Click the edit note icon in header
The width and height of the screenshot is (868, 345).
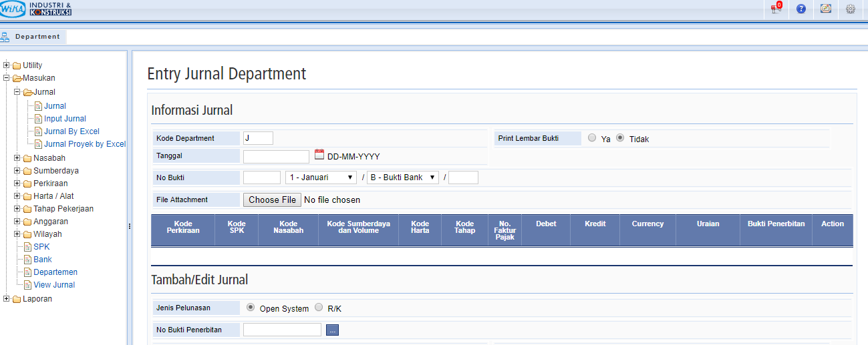pyautogui.click(x=826, y=9)
